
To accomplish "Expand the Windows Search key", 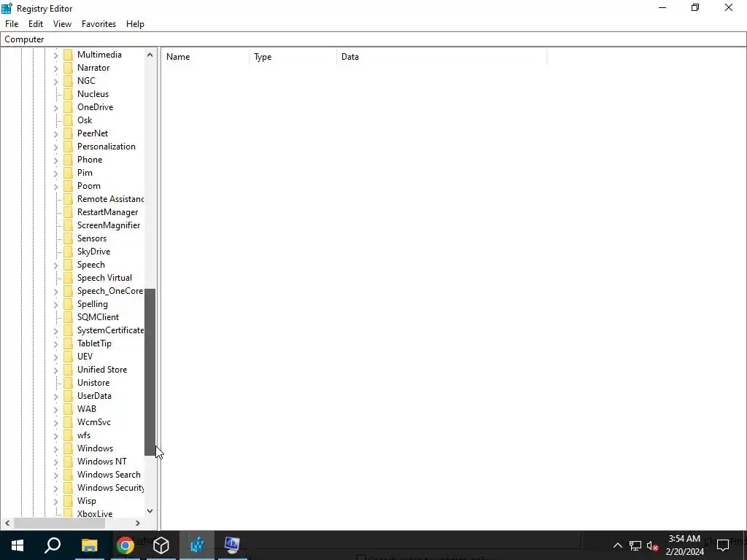I will (55, 475).
